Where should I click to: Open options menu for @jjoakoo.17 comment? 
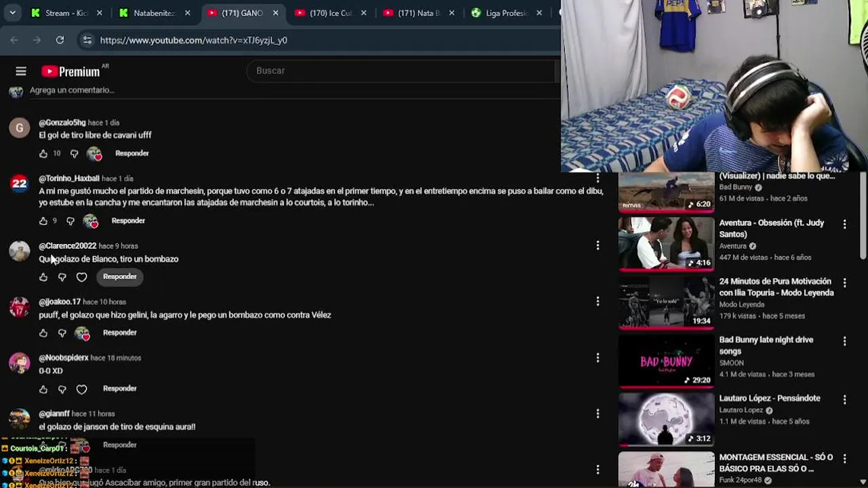tap(597, 301)
